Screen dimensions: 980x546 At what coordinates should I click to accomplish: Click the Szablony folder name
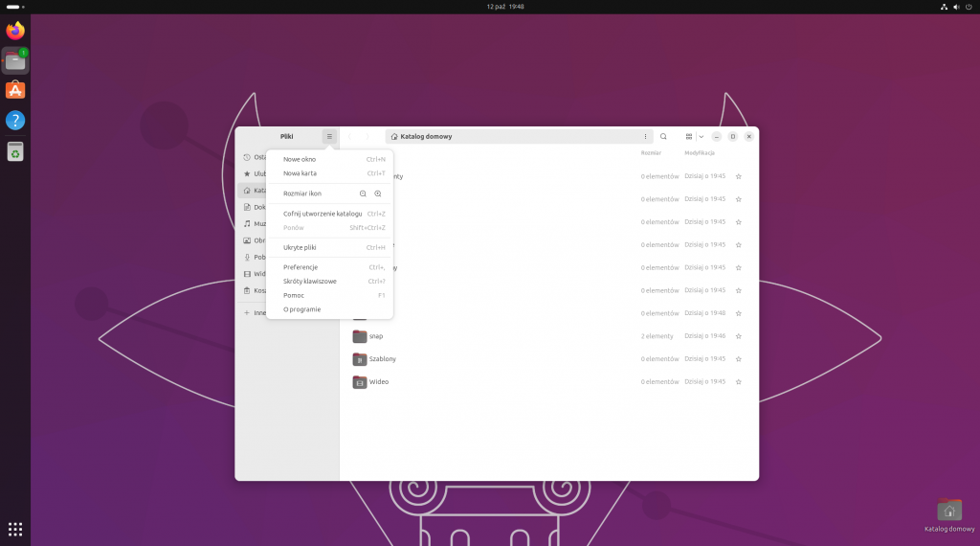382,359
